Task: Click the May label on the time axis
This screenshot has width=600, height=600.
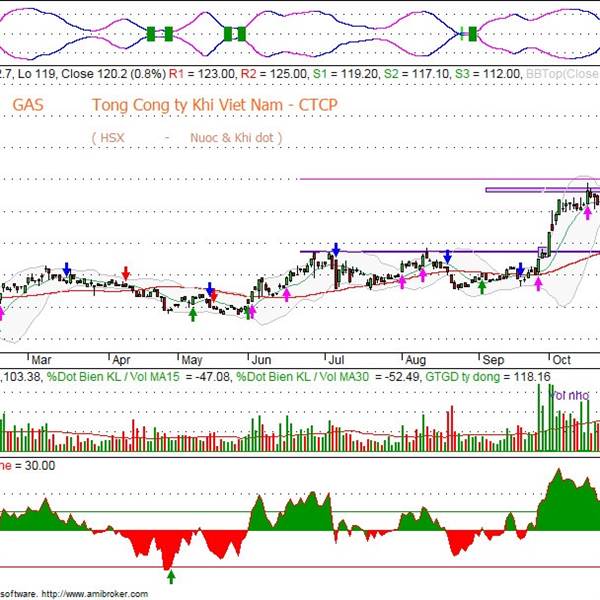Action: click(192, 360)
